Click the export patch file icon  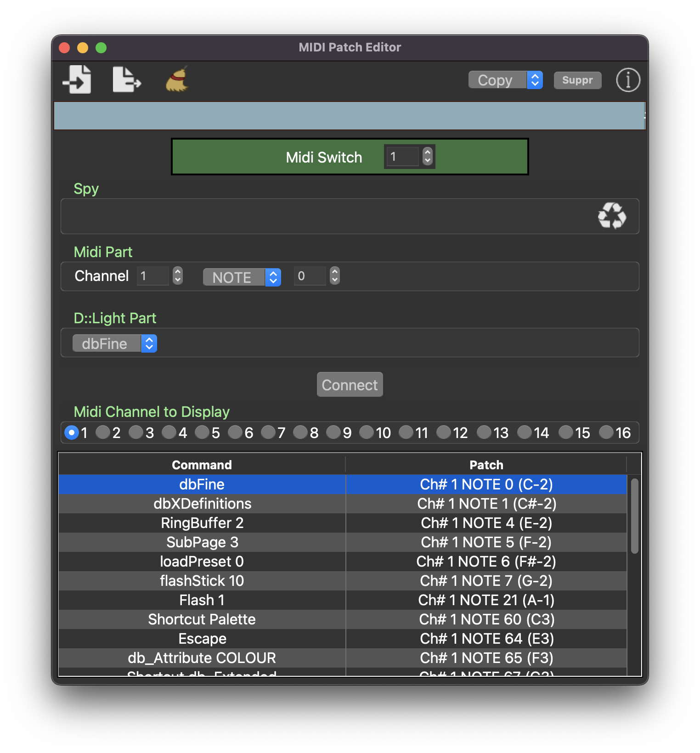(x=126, y=79)
